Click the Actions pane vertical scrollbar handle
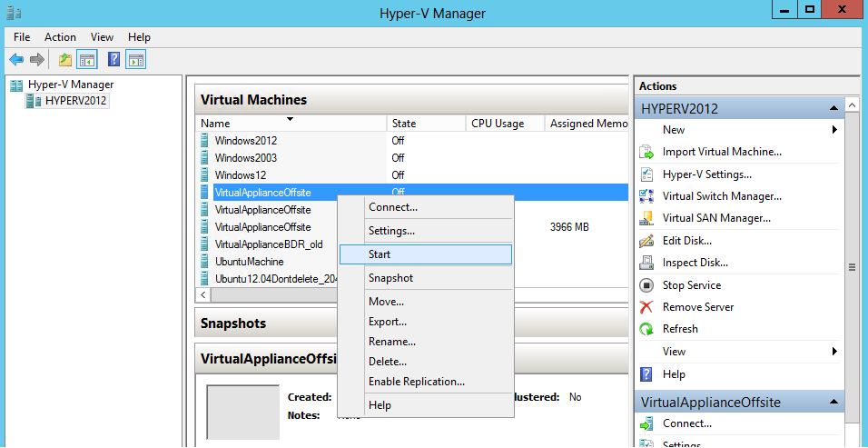This screenshot has width=868, height=448. (x=852, y=268)
